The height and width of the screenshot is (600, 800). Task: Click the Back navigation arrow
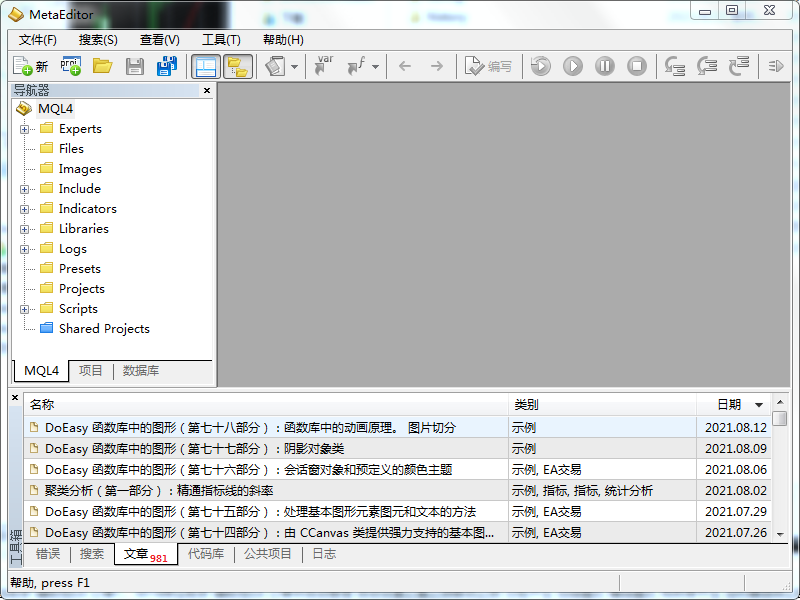[x=405, y=66]
